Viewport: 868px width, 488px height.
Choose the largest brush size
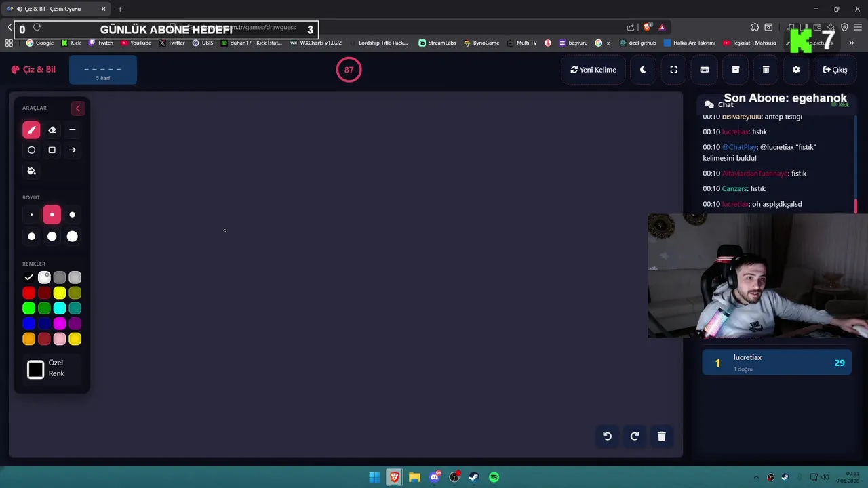click(x=73, y=236)
